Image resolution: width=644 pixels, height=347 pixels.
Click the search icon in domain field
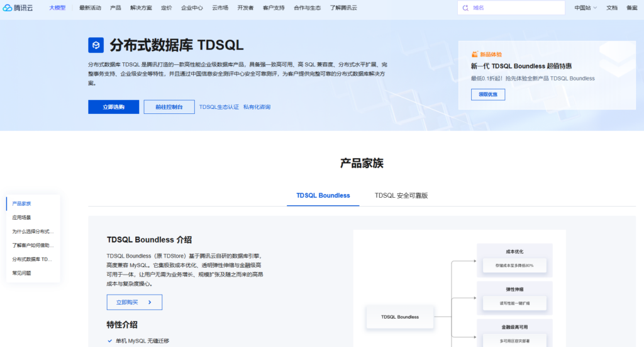465,8
